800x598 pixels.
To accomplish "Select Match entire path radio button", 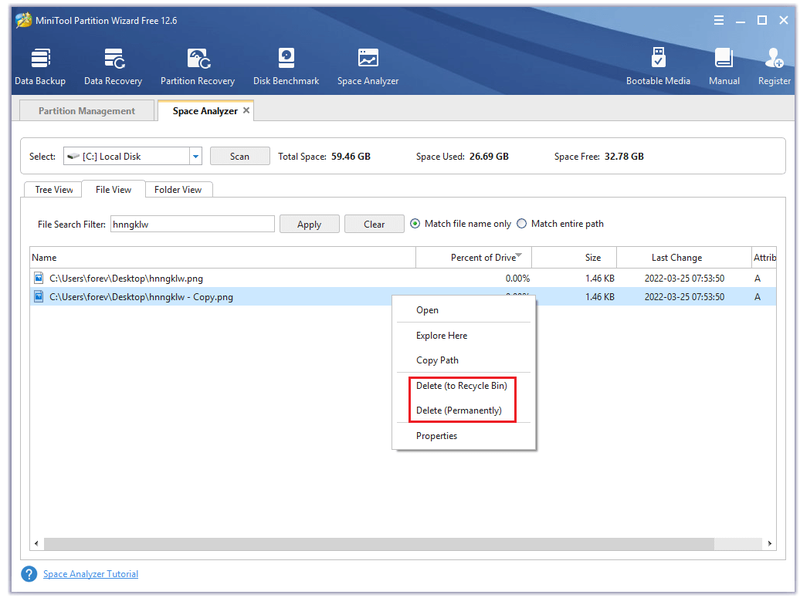I will 521,224.
